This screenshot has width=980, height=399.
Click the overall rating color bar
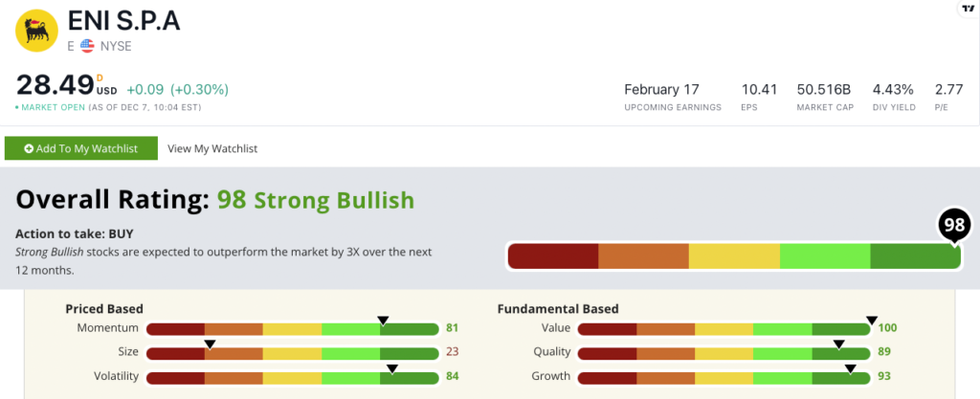pos(734,256)
